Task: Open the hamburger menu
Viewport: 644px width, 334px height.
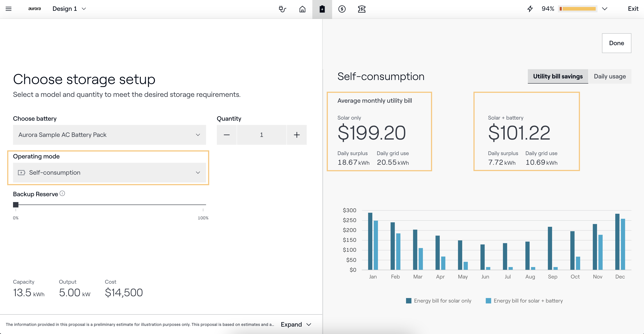Action: point(9,9)
